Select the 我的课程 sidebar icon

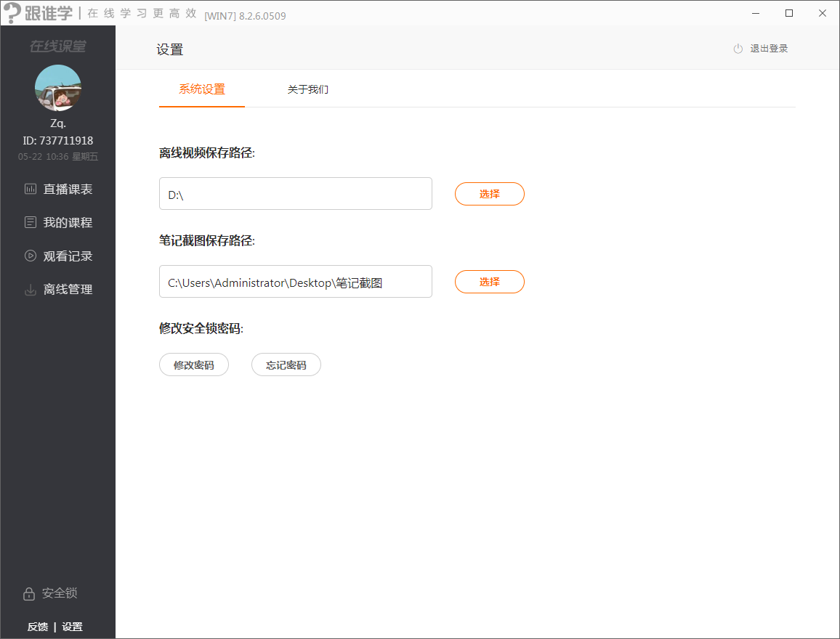pos(31,222)
